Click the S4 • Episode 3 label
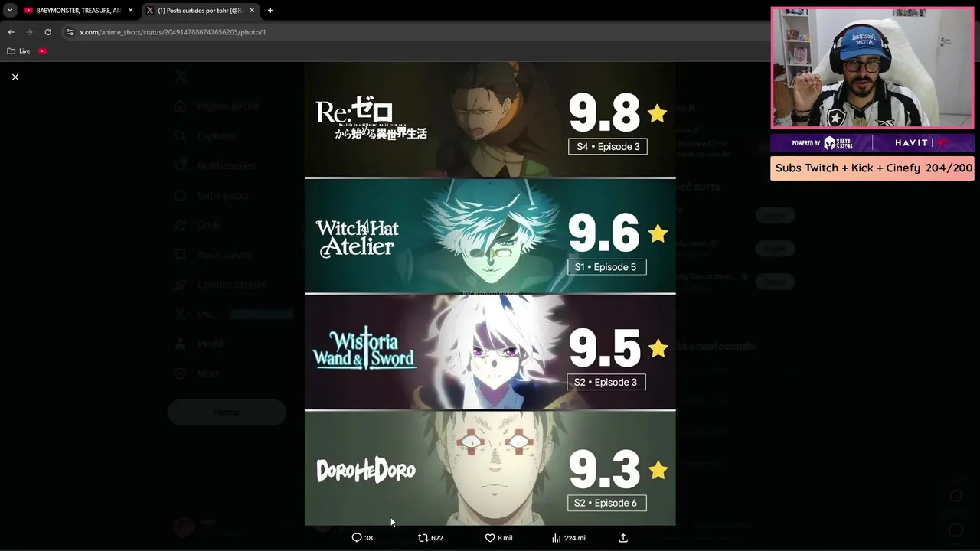The image size is (980, 551). pos(608,146)
